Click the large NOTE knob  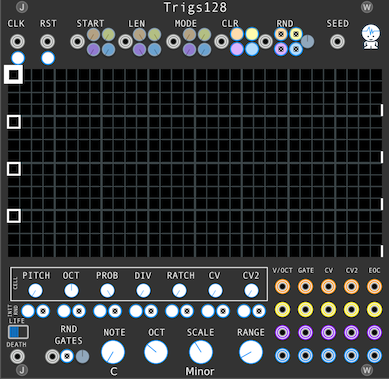point(113,352)
